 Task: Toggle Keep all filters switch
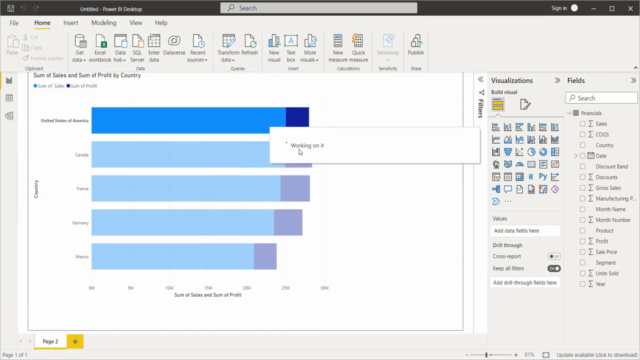click(x=554, y=269)
